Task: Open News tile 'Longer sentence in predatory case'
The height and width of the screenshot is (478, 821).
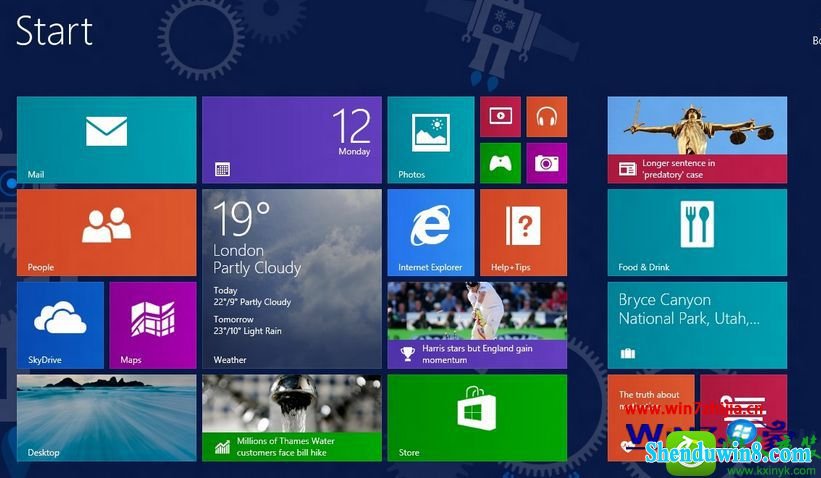Action: click(697, 140)
